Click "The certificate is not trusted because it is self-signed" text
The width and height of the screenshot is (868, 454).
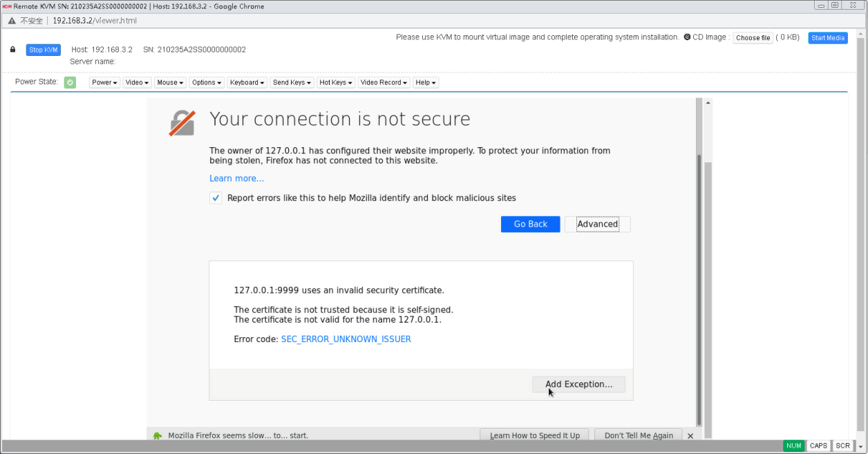(x=343, y=310)
